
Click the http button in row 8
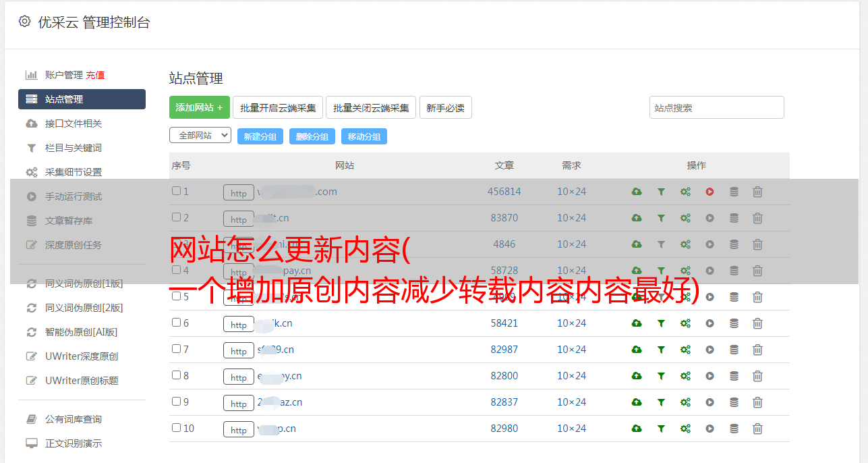coord(239,377)
